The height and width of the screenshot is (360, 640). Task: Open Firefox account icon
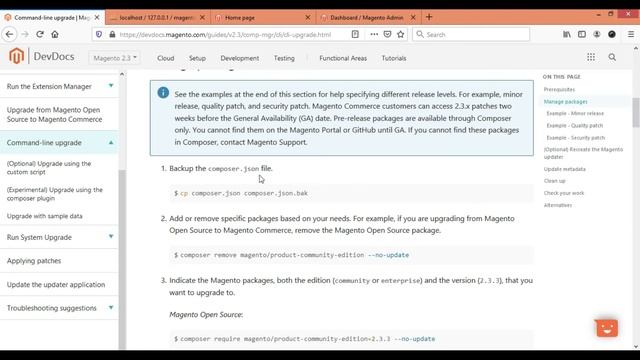[x=597, y=35]
